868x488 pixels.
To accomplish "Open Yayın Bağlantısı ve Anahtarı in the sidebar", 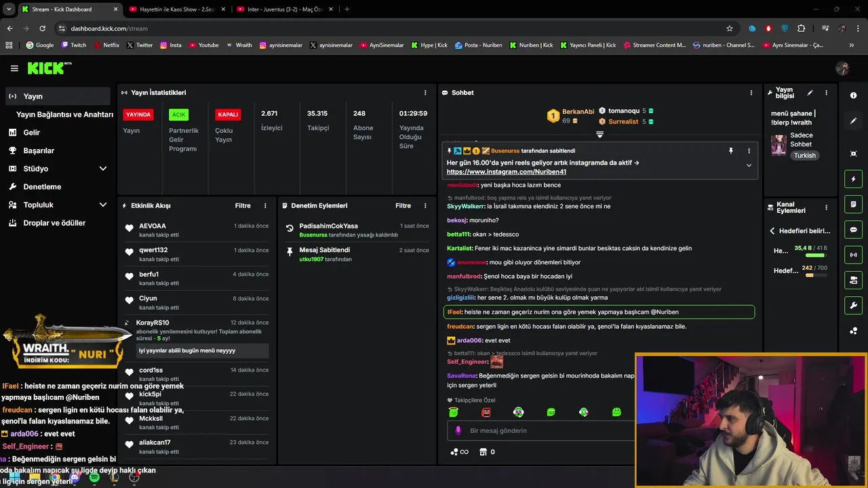I will [64, 115].
